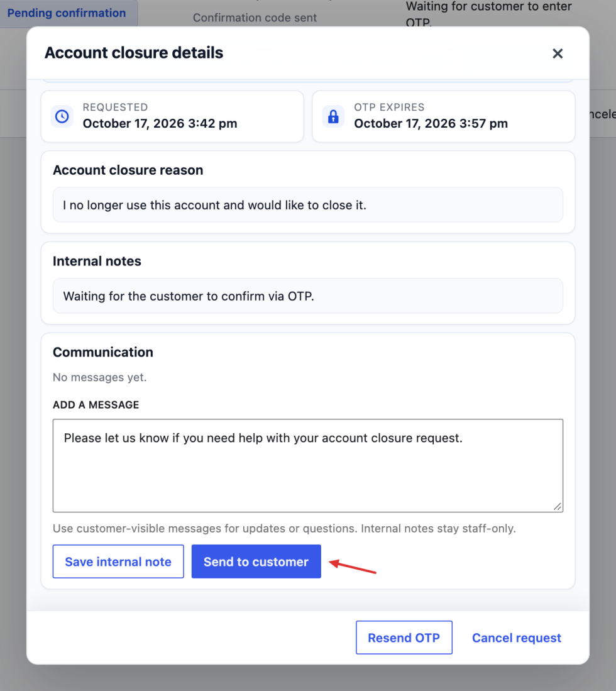
Task: Click the Communication section heading
Action: pos(103,352)
